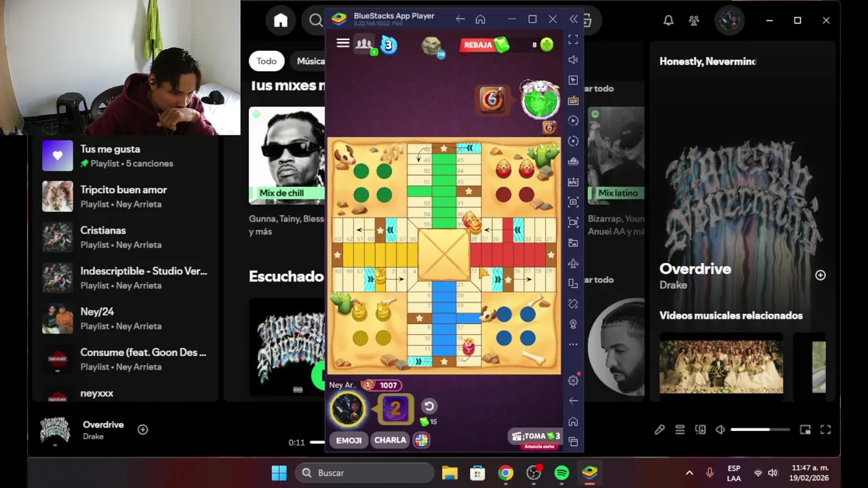Tap the colorful Ludo board icon
This screenshot has width=868, height=488.
pos(422,440)
